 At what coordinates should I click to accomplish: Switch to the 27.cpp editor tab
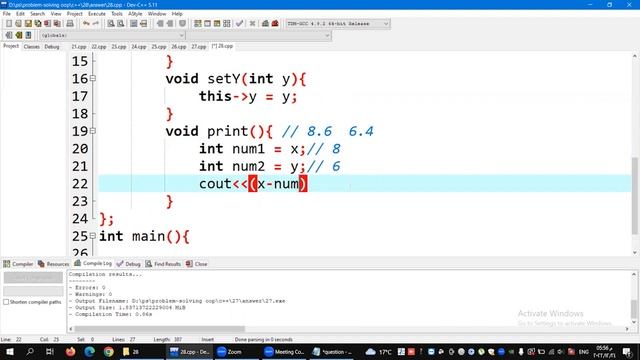point(199,47)
